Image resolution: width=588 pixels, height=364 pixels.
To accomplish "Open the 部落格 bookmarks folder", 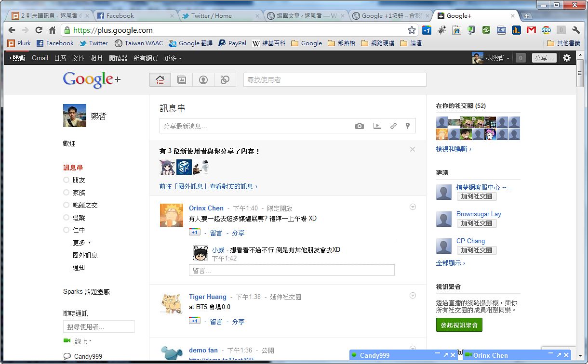I will pyautogui.click(x=341, y=43).
